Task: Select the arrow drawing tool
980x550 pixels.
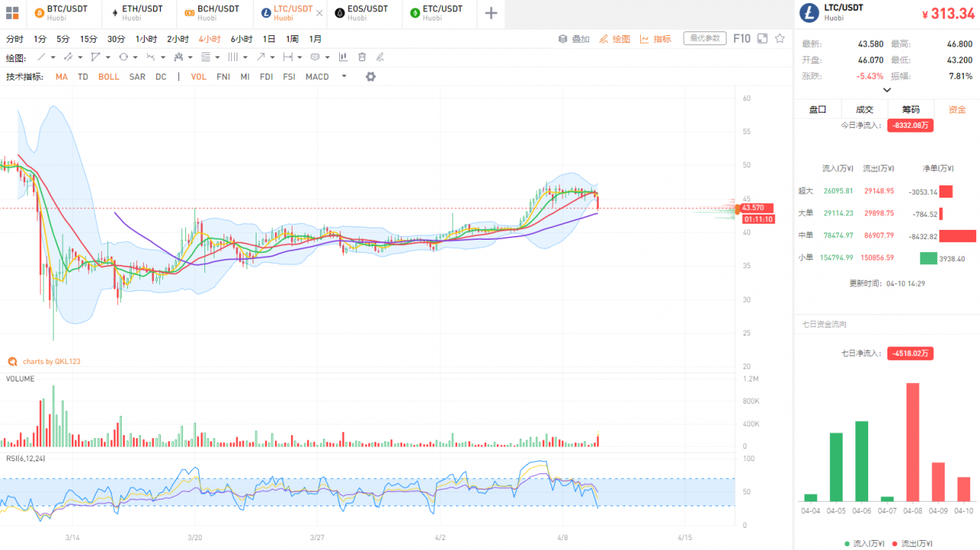Action: (261, 57)
